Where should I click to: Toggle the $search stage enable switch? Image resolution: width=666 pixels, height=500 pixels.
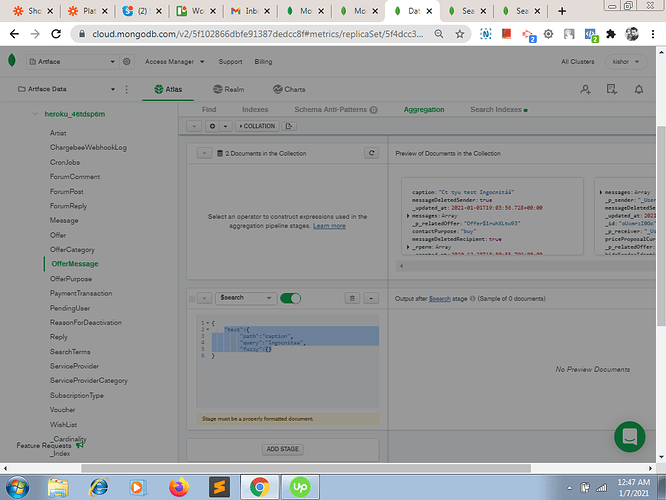click(x=291, y=298)
